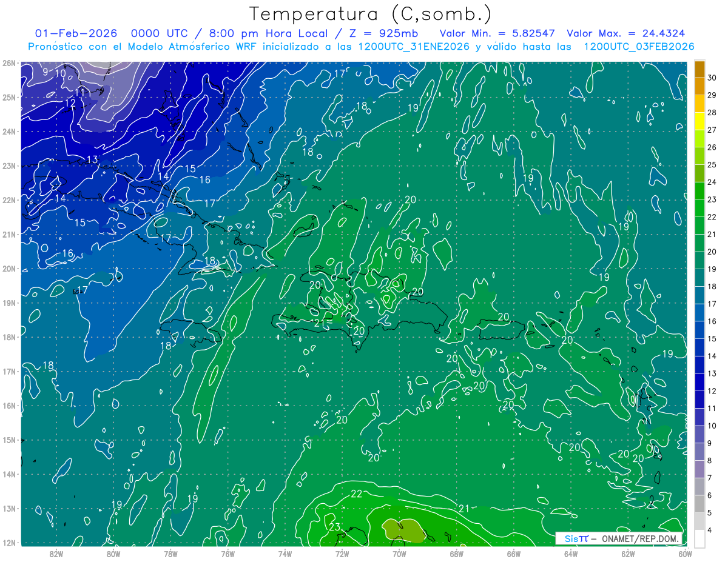Click the '82W' longitude axis label
The width and height of the screenshot is (728, 562).
[x=56, y=553]
